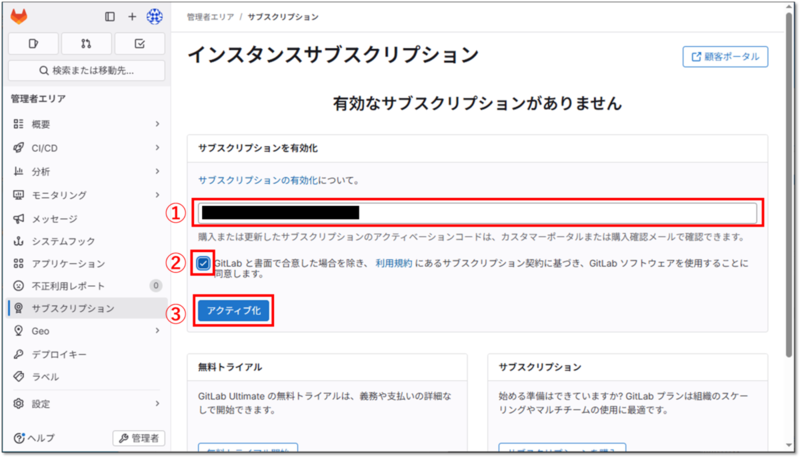Image resolution: width=800 pixels, height=458 pixels.
Task: Toggle the sidebar collapse icon
Action: tap(110, 16)
